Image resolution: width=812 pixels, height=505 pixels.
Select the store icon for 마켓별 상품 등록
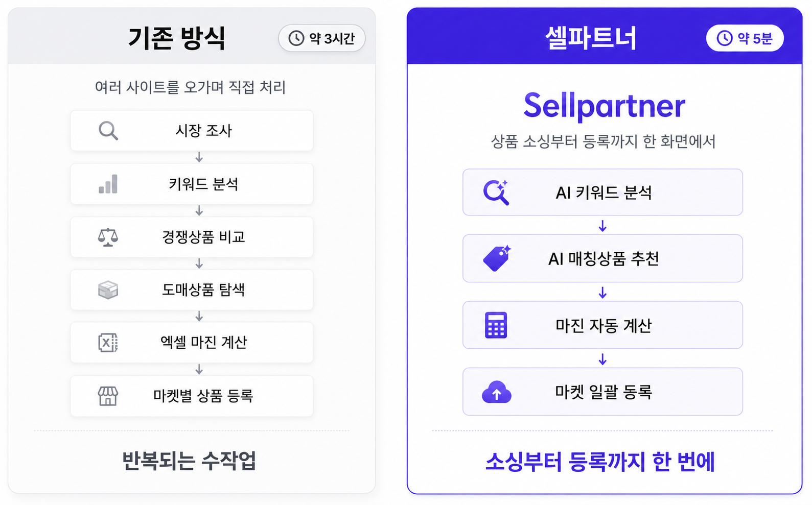coord(108,396)
